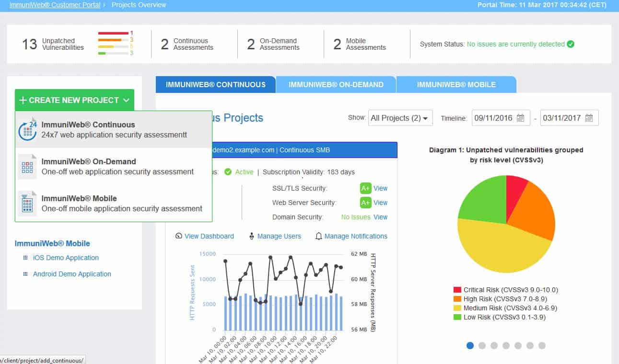Click the 2 Mobile Assessments summary
619x364 pixels.
click(360, 44)
